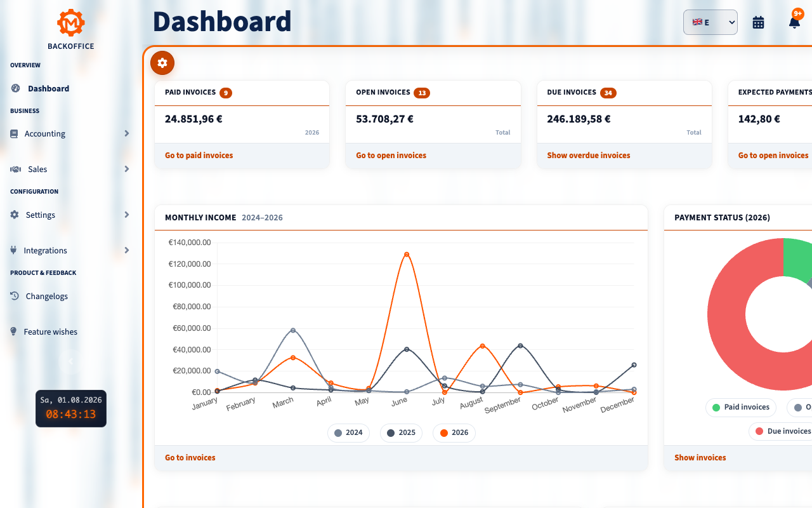Open the Changelogs menu item
The image size is (812, 508).
[x=71, y=297]
